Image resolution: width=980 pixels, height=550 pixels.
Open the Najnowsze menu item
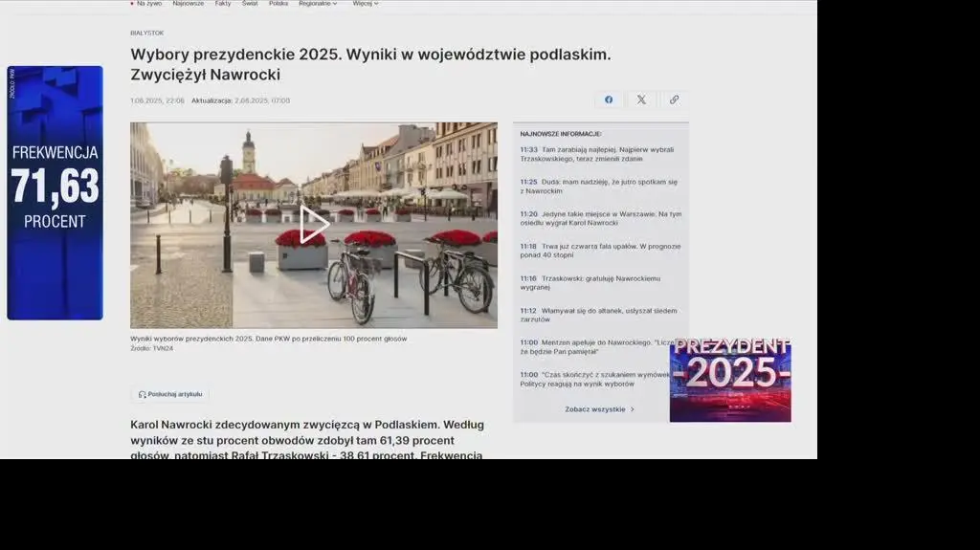[x=189, y=3]
